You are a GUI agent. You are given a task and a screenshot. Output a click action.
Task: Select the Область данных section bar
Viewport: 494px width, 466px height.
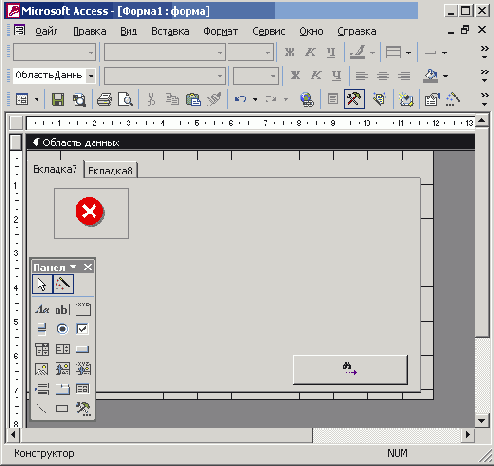click(x=251, y=143)
